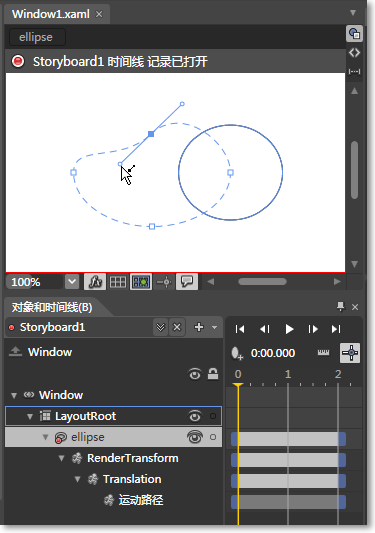375x533 pixels.
Task: Select the RenderTransform row
Action: coord(133,458)
